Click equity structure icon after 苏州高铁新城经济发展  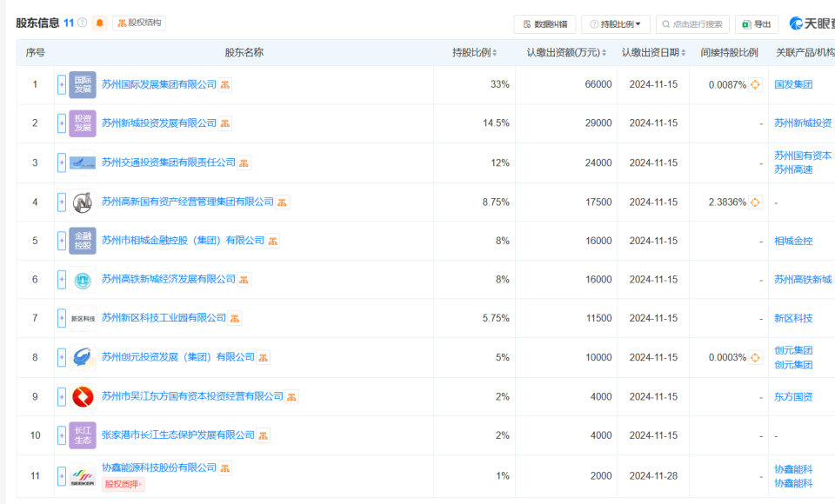[x=244, y=280]
